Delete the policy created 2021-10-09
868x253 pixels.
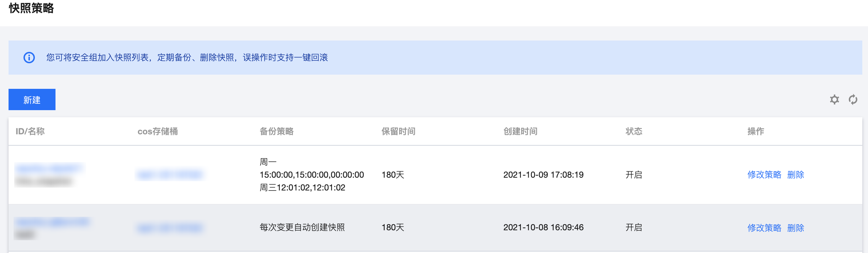click(795, 175)
